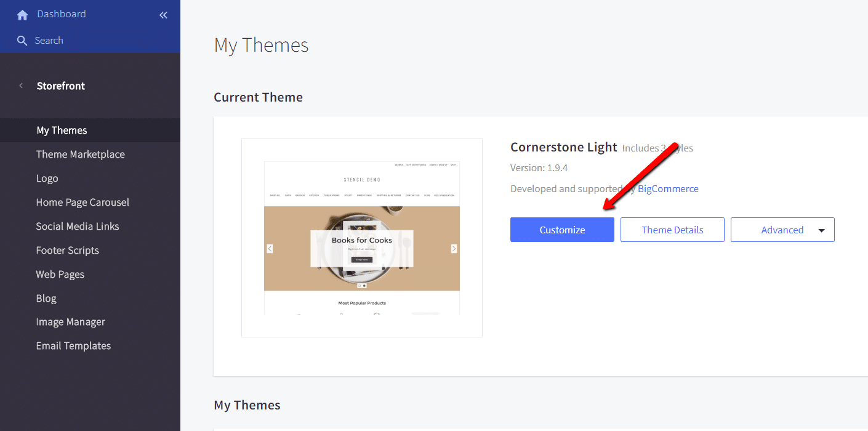Select My Themes in the sidebar
Viewport: 868px width, 431px height.
(x=62, y=131)
